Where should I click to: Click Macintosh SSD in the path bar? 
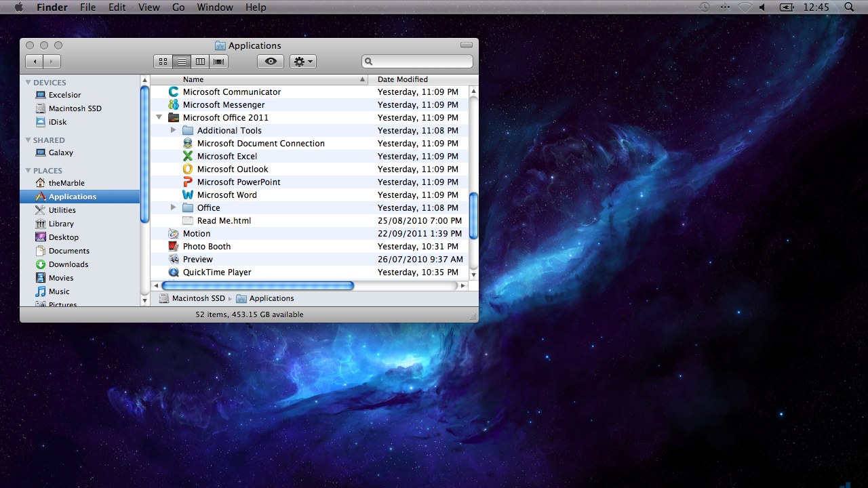click(193, 298)
